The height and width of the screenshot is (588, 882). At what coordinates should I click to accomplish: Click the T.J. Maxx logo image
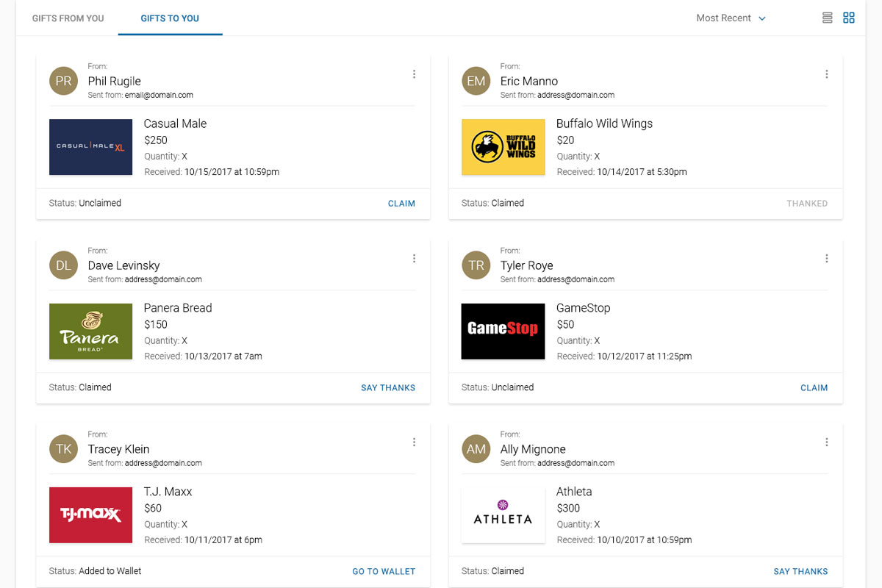click(x=90, y=515)
